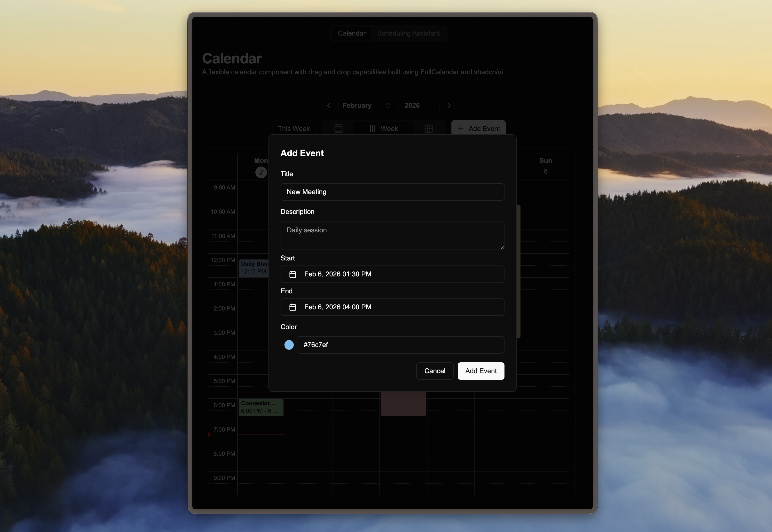The height and width of the screenshot is (532, 772).
Task: Click the plus icon on Add Event
Action: 461,128
